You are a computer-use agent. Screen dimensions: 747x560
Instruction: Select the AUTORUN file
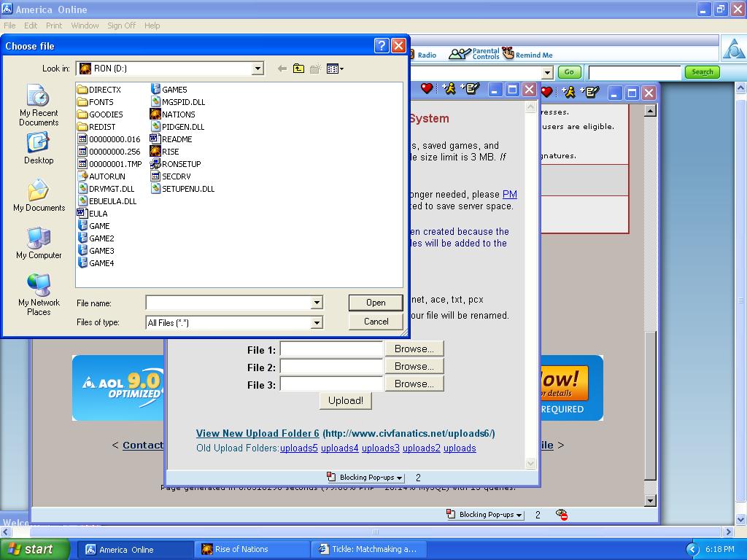(x=101, y=176)
